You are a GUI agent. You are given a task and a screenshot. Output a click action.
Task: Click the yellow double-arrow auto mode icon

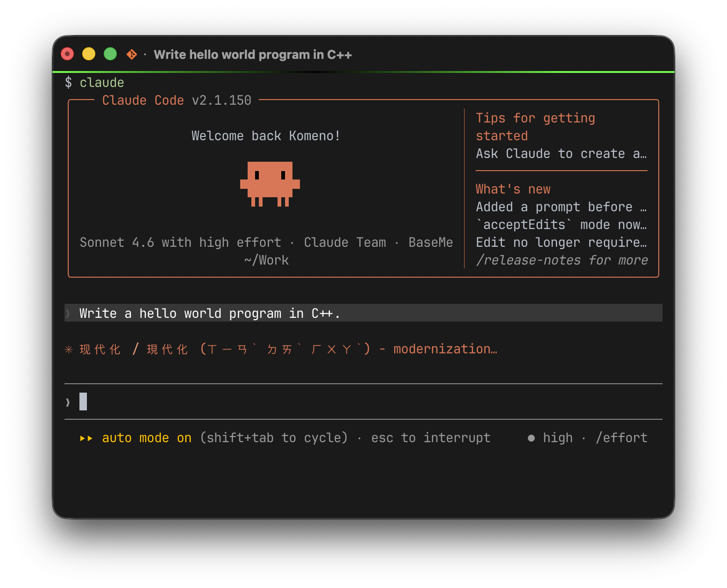(x=86, y=438)
